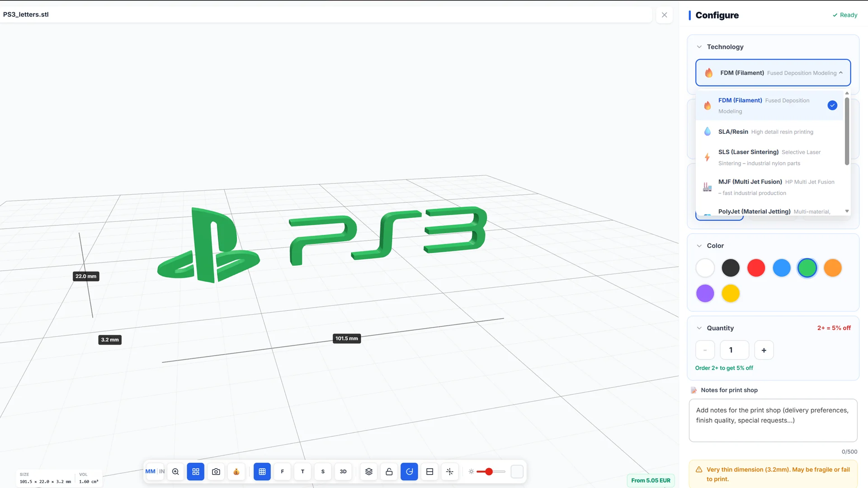Screen dimensions: 868x488
Task: Select MJF (Multi Jet Fusion) option
Action: pos(769,187)
